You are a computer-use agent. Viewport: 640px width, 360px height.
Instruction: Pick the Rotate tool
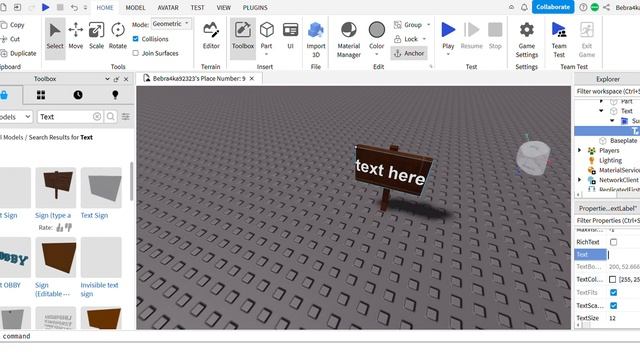(118, 36)
